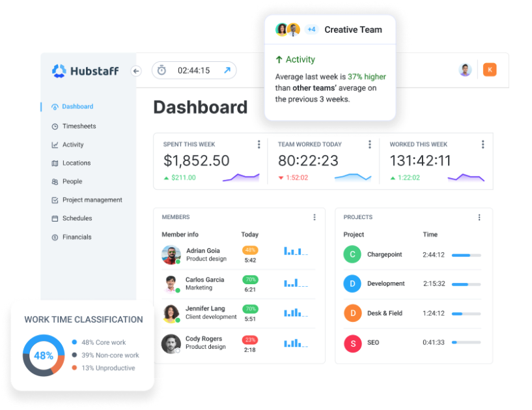Select Project management in the sidebar
532x410 pixels.
[x=92, y=200]
